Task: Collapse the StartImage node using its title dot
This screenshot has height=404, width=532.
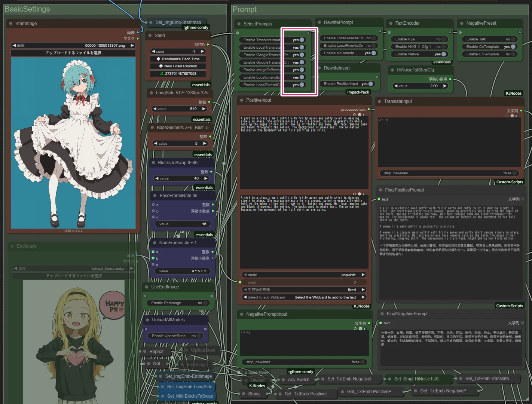Action: click(10, 24)
